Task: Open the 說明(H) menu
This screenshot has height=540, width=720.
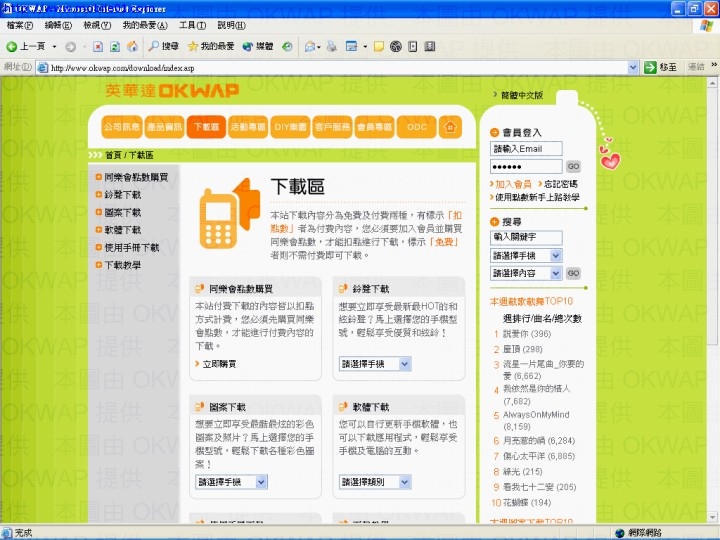Action: tap(231, 25)
